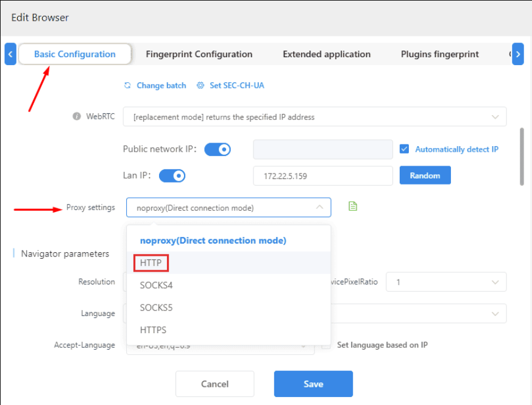Screen dimensions: 532x405
Task: Save the browser configuration
Action: [313, 384]
